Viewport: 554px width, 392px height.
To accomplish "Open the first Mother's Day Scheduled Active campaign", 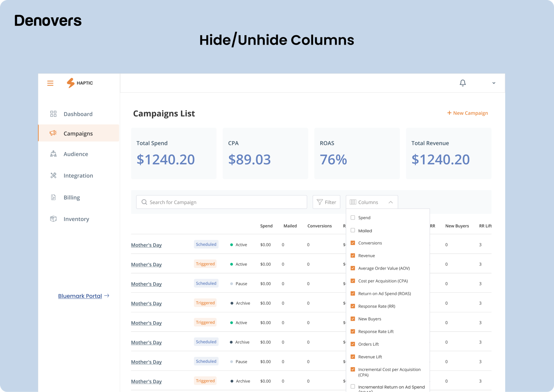I will 146,245.
